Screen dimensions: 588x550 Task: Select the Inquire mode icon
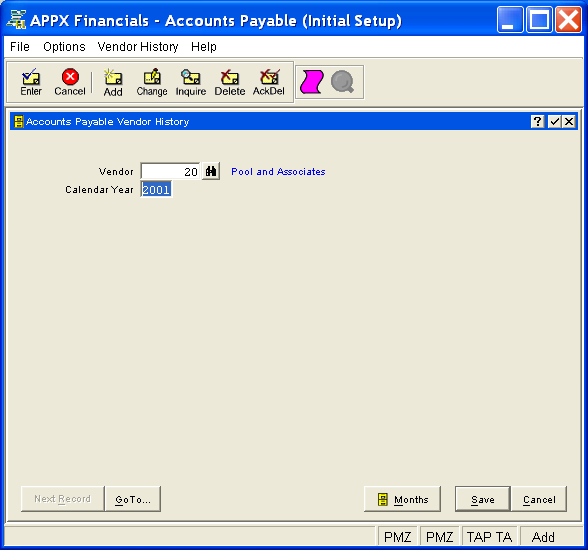(x=191, y=82)
